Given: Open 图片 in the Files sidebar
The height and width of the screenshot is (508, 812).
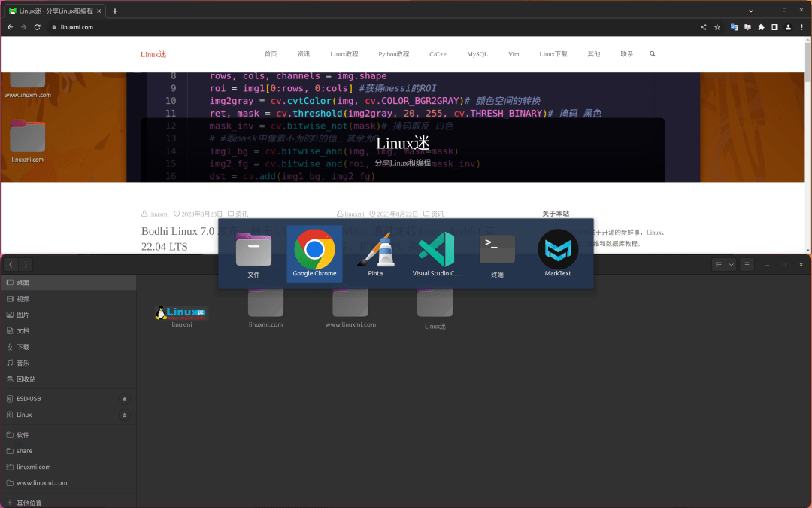Looking at the screenshot, I should (68, 315).
